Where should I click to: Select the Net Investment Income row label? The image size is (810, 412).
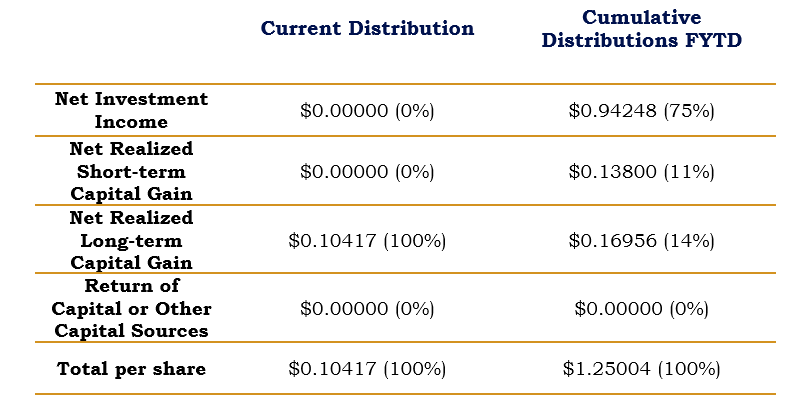[131, 110]
